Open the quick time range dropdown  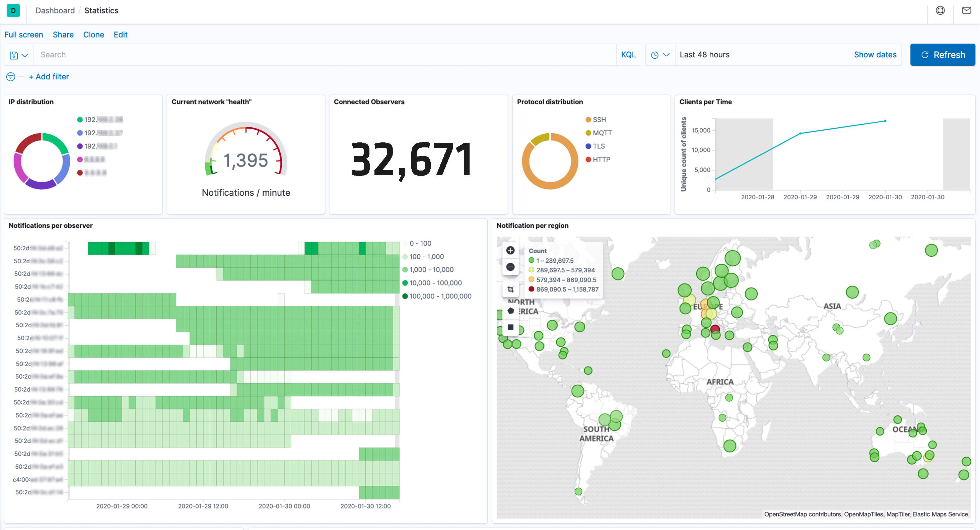coord(660,55)
